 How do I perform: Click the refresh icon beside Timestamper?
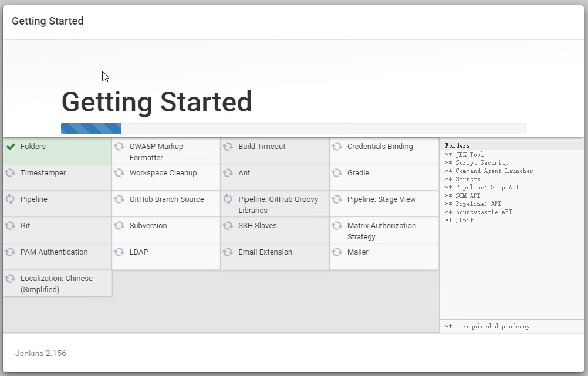pyautogui.click(x=10, y=173)
